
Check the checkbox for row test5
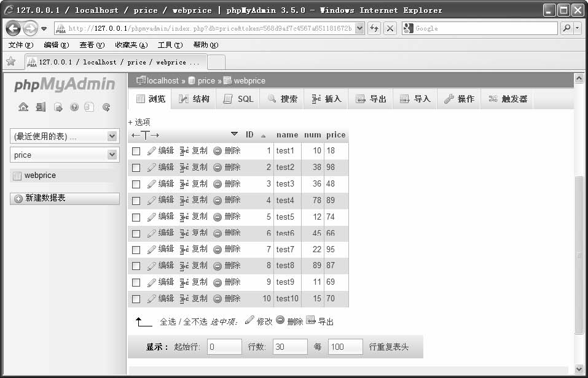(x=136, y=217)
